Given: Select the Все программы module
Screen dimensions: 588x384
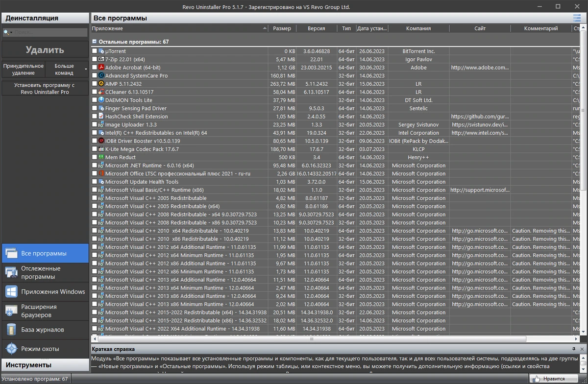Looking at the screenshot, I should (x=45, y=253).
